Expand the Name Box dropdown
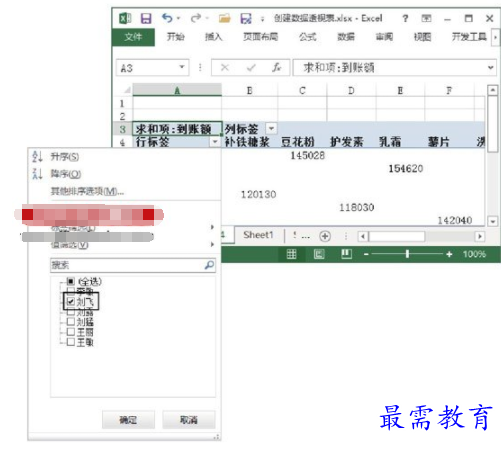501x449 pixels. tap(182, 67)
